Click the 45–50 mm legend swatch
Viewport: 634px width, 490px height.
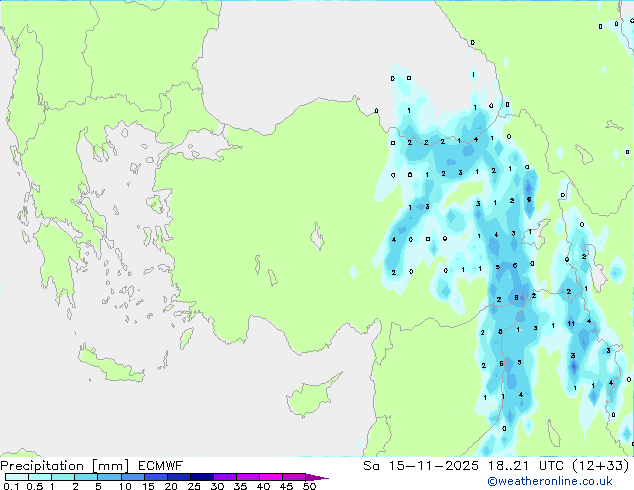click(294, 477)
